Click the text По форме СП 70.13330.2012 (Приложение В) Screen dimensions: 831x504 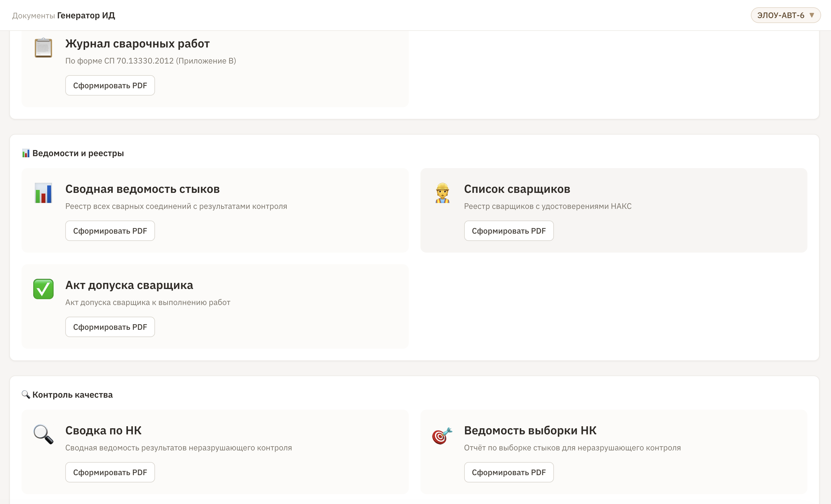[x=150, y=61]
